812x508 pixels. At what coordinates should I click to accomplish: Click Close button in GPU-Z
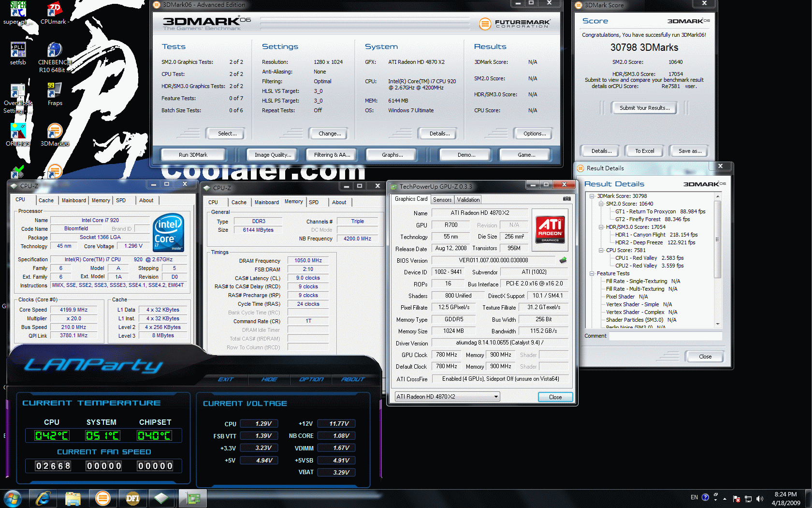(555, 397)
